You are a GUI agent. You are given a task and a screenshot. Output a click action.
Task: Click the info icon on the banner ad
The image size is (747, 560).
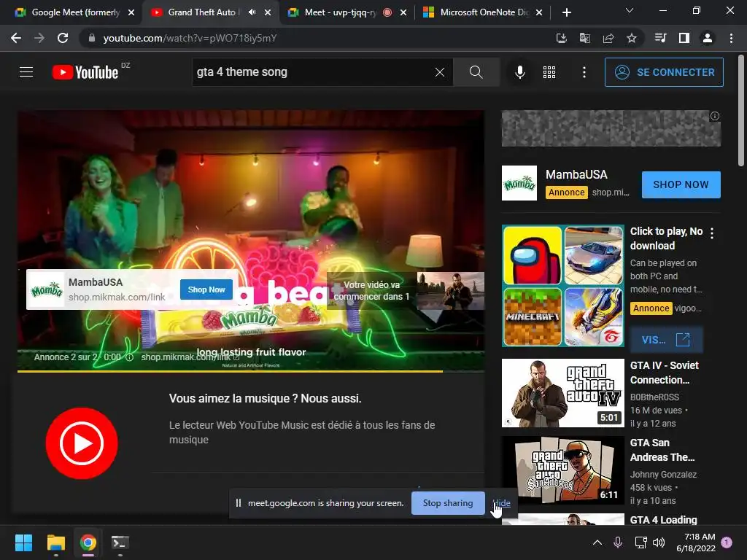click(715, 116)
